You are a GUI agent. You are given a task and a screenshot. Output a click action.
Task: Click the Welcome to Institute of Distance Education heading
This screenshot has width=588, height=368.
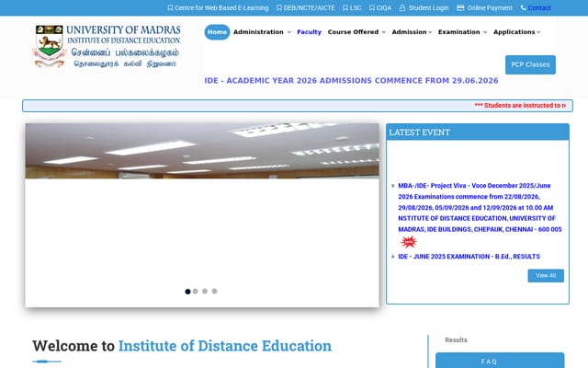coord(182,346)
